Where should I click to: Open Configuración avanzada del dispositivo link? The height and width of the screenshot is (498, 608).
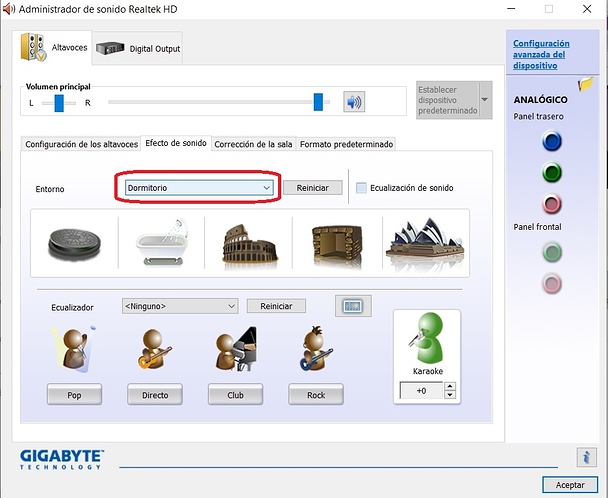541,54
